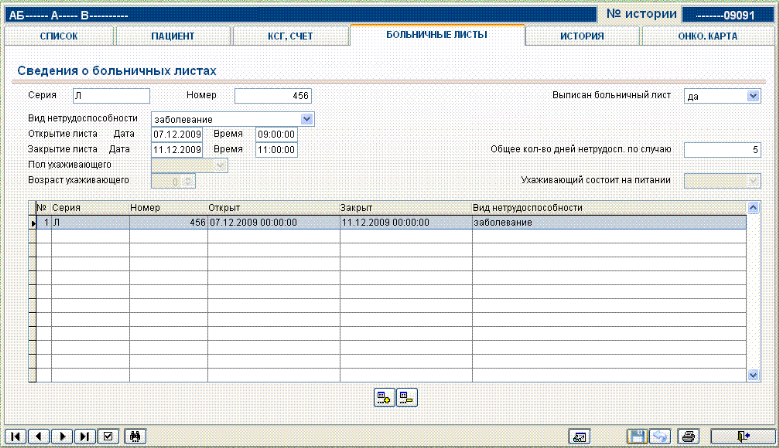This screenshot has width=779, height=448.
Task: Go to the first record
Action: (x=15, y=436)
